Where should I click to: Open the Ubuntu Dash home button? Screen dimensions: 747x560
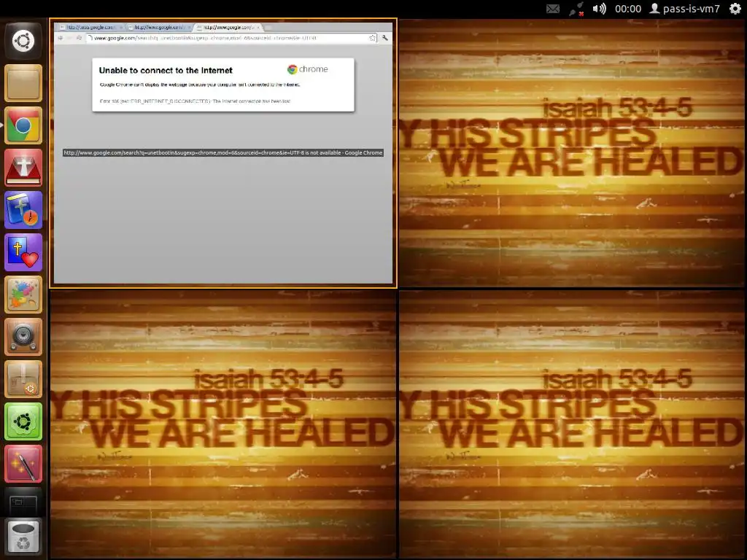pyautogui.click(x=23, y=41)
